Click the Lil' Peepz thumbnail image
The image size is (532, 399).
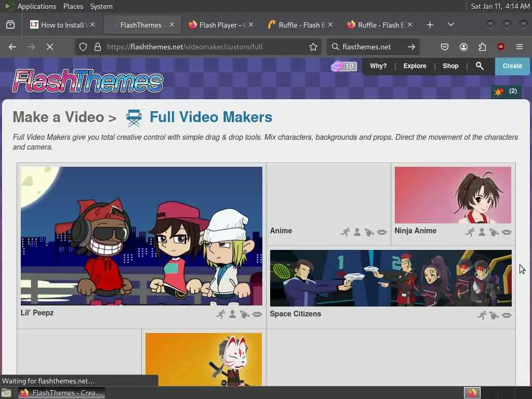[x=141, y=236]
